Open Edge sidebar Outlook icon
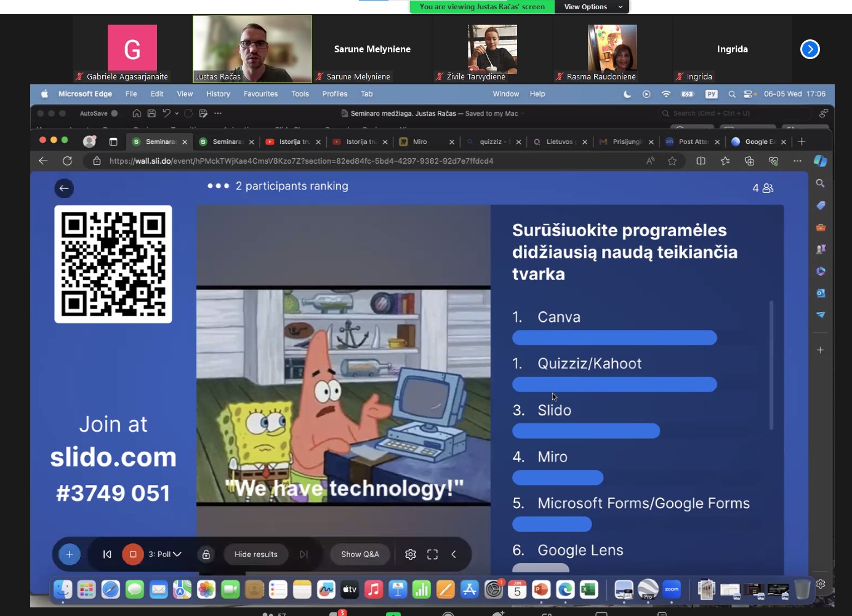Image resolution: width=852 pixels, height=616 pixels. point(820,293)
